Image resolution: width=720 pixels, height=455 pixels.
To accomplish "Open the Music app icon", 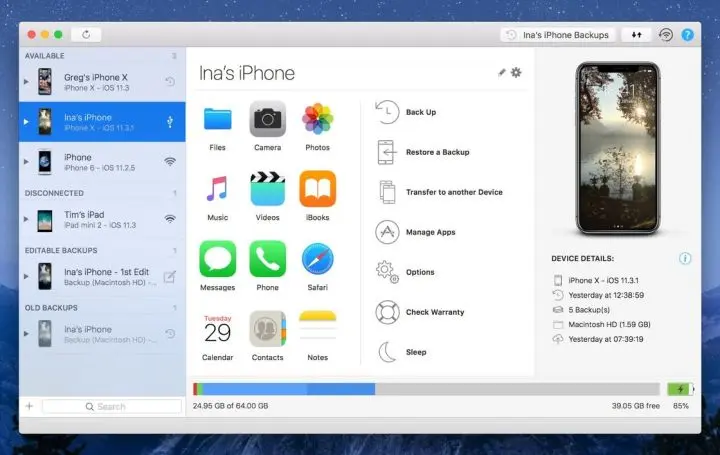I will [x=217, y=189].
